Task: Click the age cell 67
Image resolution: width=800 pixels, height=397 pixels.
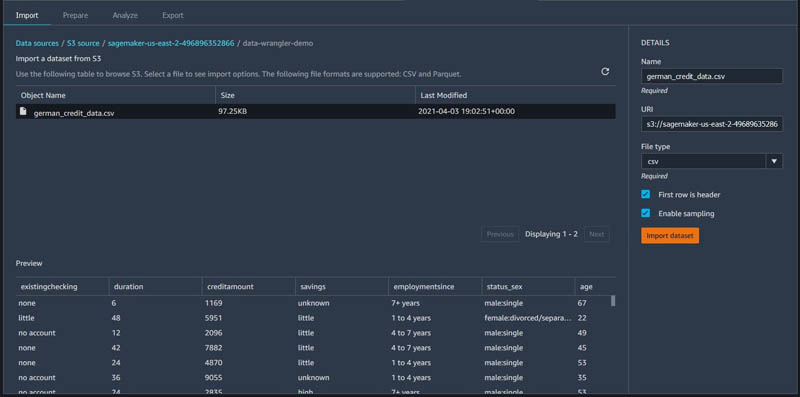Action: click(x=582, y=303)
